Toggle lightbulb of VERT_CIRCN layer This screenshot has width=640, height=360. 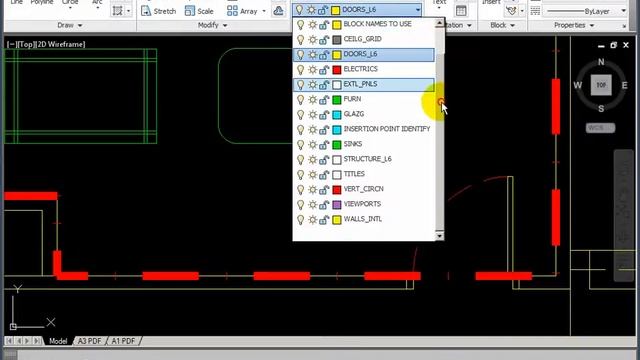coord(300,190)
